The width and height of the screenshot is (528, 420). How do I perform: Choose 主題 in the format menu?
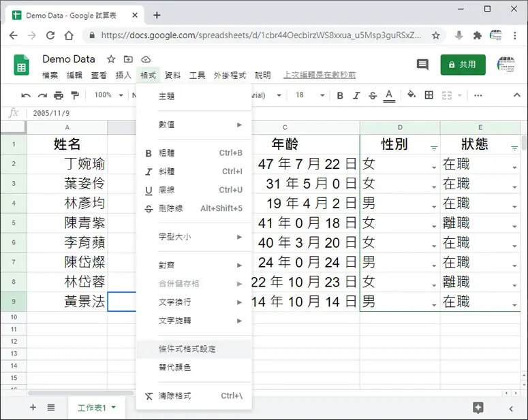tap(193, 96)
